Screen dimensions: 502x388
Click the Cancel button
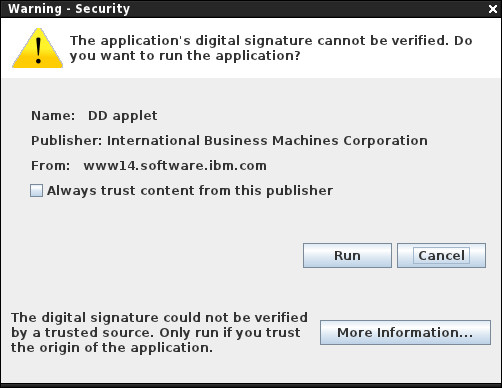(x=441, y=255)
